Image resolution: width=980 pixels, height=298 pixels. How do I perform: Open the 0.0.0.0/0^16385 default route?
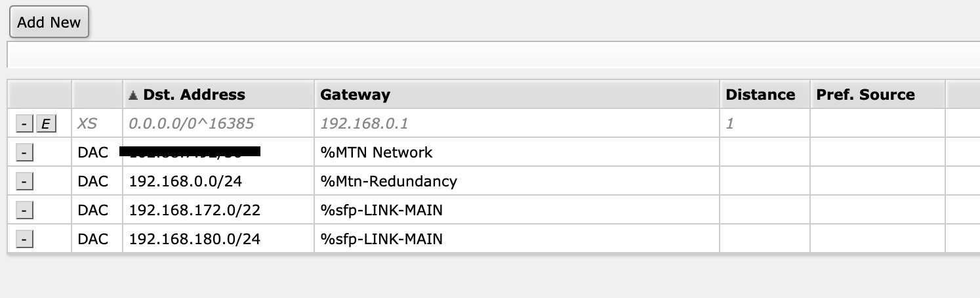[x=191, y=123]
